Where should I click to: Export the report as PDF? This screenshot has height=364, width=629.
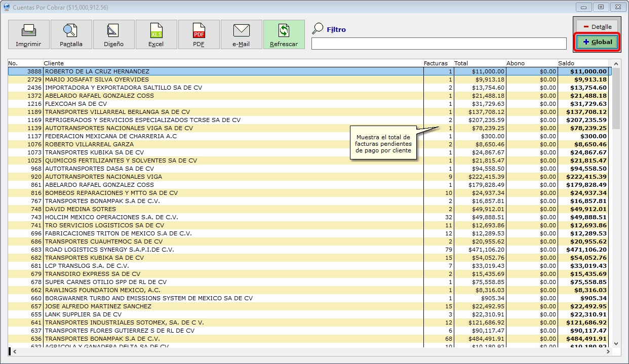tap(199, 34)
